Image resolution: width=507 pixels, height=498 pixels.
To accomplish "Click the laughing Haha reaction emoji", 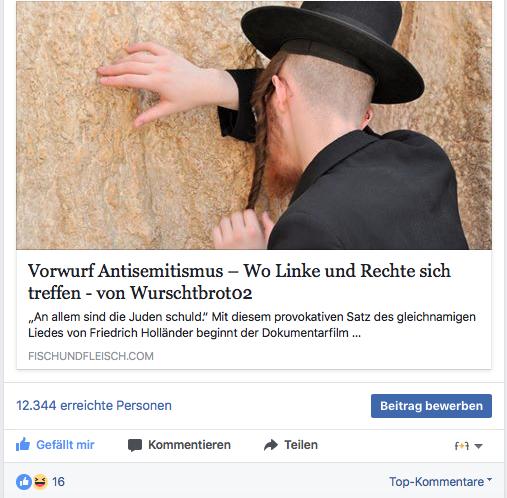I will pos(40,482).
